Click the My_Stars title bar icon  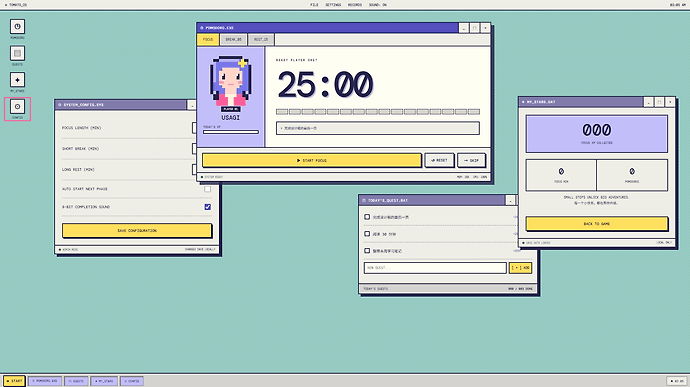[x=523, y=102]
